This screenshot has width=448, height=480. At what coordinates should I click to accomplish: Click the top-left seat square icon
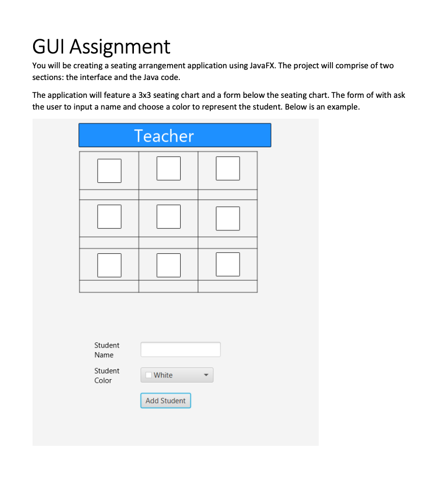pos(109,170)
